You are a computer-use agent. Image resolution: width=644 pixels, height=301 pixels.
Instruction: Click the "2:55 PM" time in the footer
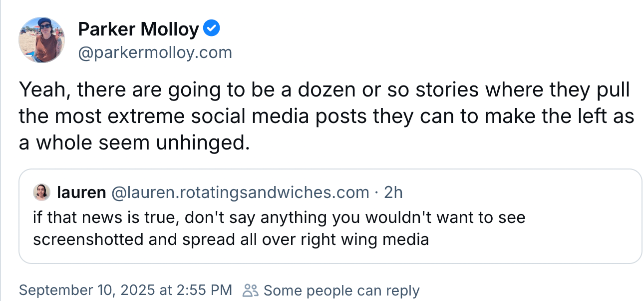coord(205,290)
